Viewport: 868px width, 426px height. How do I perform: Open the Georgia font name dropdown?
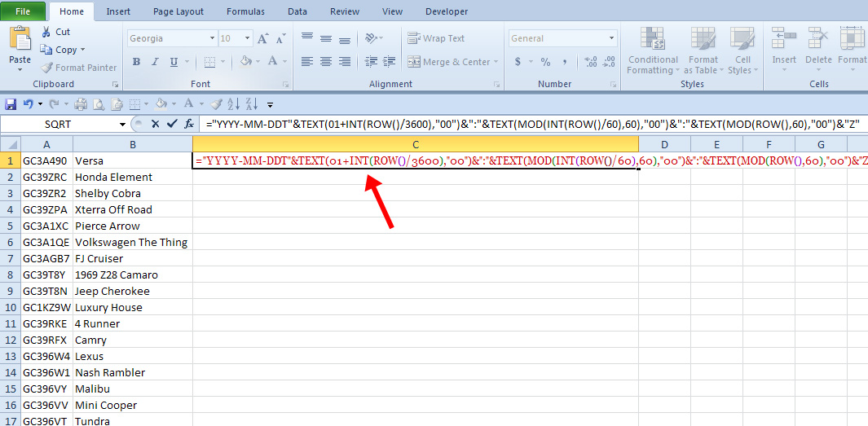click(x=212, y=39)
